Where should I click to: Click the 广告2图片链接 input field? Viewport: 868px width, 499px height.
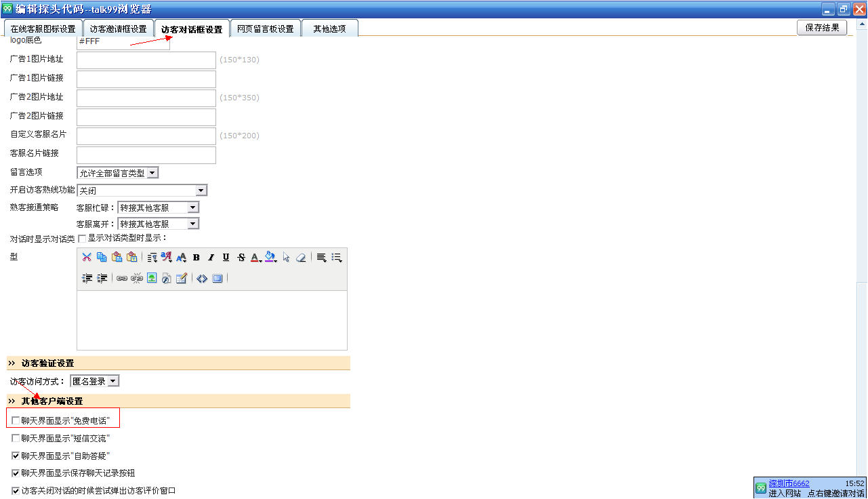[146, 117]
